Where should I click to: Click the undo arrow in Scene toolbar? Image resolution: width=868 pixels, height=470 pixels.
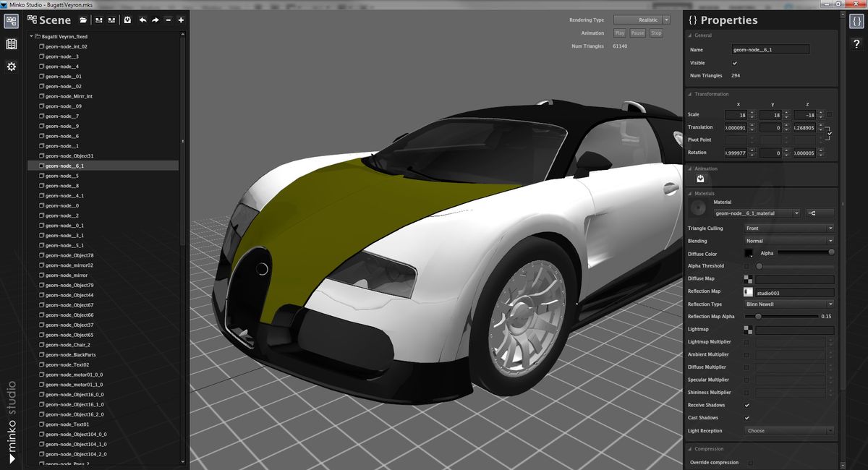coord(142,20)
